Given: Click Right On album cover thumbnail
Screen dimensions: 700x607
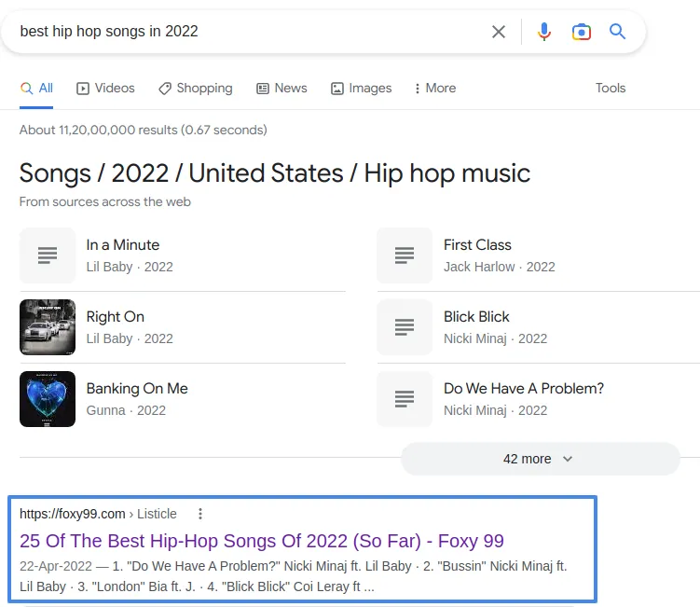Looking at the screenshot, I should coord(48,327).
